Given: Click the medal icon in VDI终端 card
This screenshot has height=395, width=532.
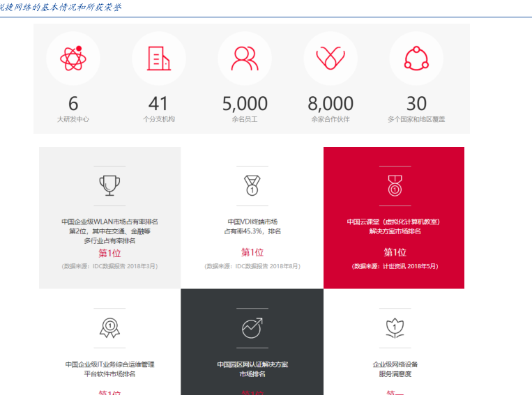Looking at the screenshot, I should pyautogui.click(x=252, y=185).
